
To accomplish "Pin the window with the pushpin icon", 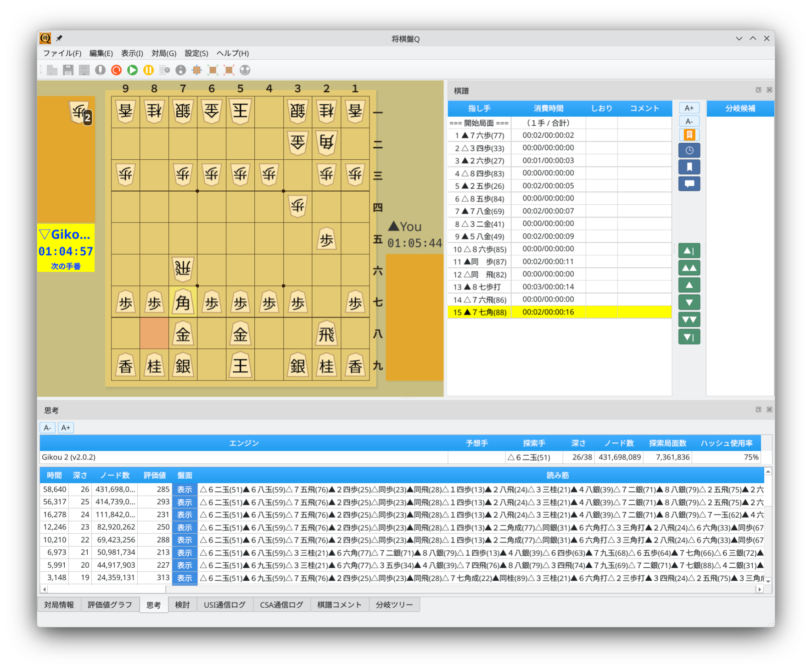I will pyautogui.click(x=59, y=39).
